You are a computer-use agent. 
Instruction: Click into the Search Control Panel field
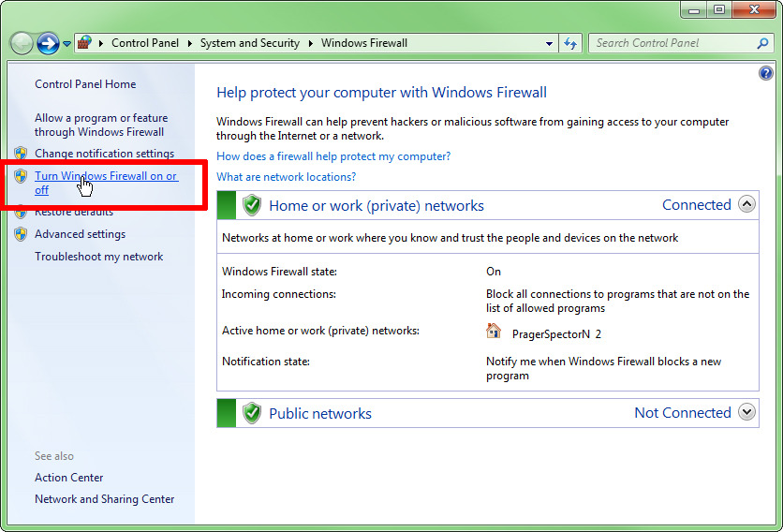(670, 43)
